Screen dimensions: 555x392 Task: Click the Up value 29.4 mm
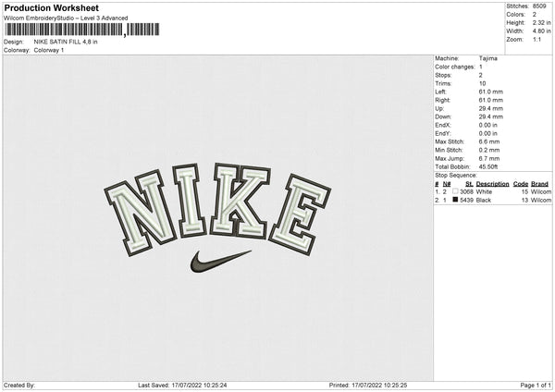point(490,108)
